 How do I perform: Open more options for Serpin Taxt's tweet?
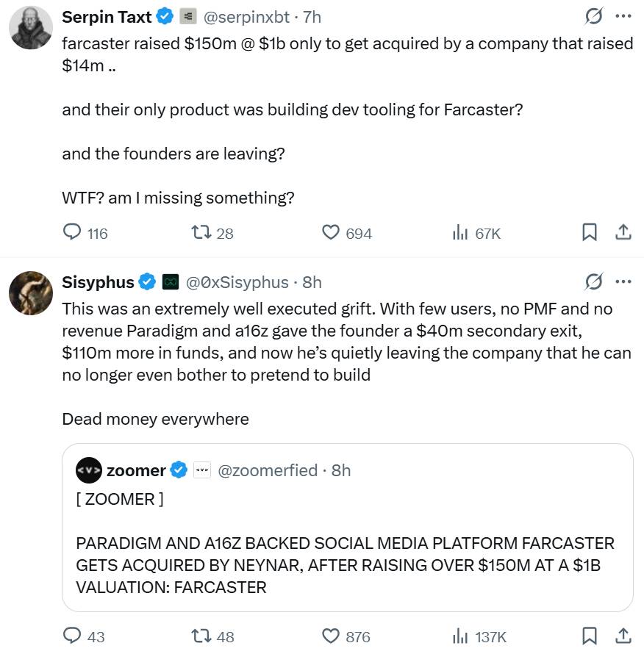(x=623, y=16)
